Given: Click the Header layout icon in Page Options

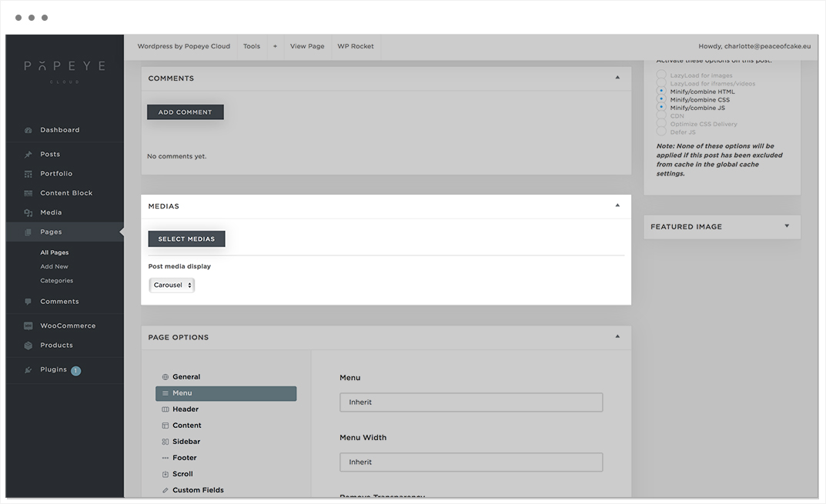Looking at the screenshot, I should (x=166, y=409).
